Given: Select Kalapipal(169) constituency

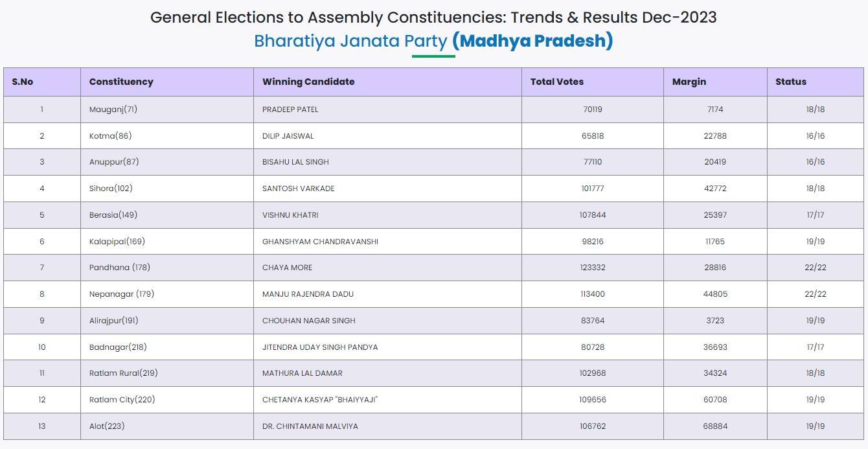Looking at the screenshot, I should tap(117, 242).
